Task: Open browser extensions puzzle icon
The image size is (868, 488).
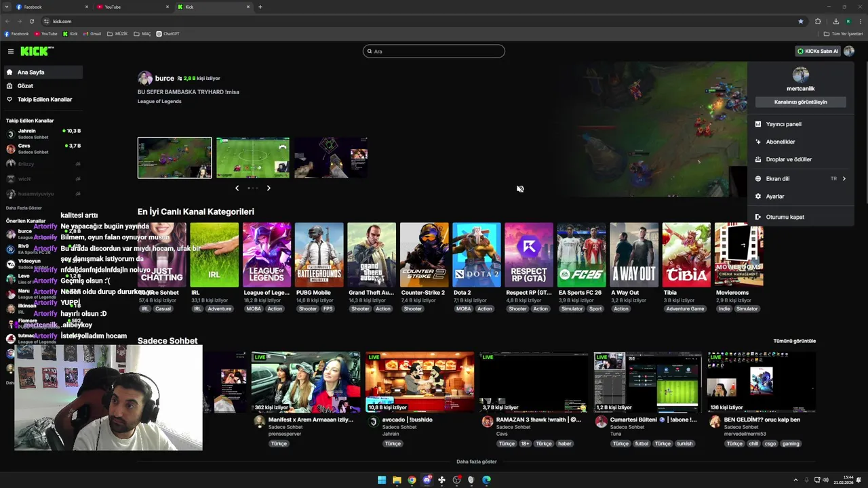Action: pos(818,21)
